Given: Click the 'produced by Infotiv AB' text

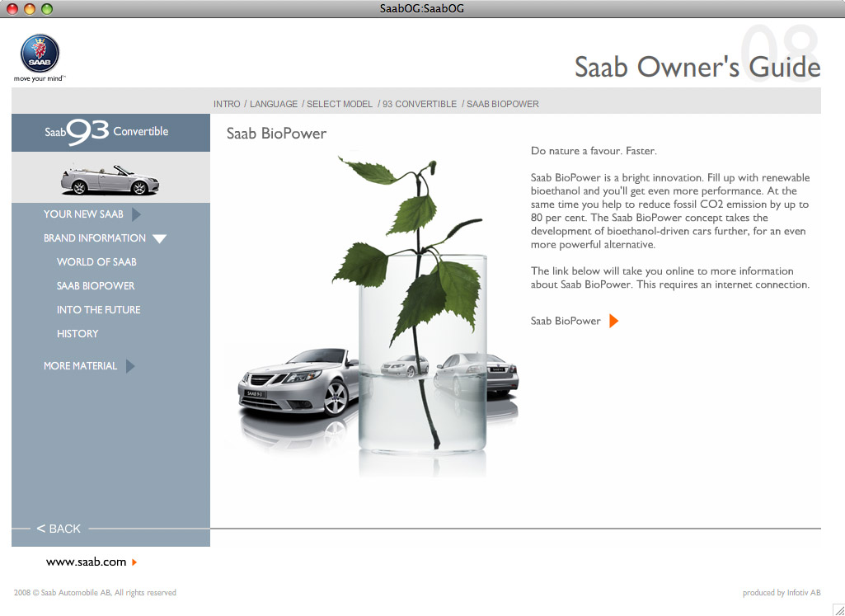Looking at the screenshot, I should pyautogui.click(x=782, y=593).
